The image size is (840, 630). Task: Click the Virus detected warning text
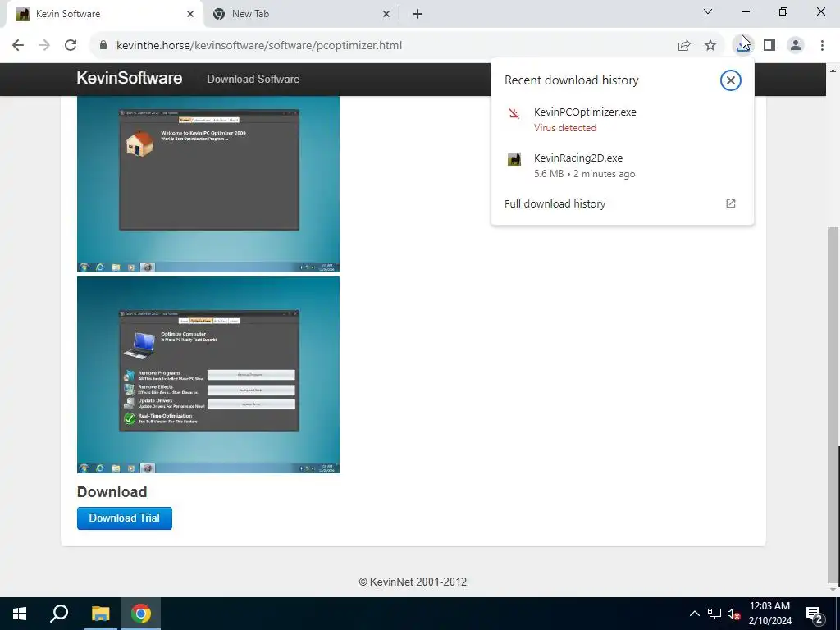[x=564, y=128]
